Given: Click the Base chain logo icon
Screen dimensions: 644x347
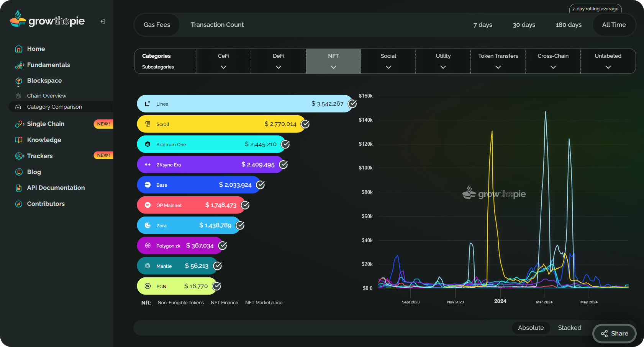Looking at the screenshot, I should (x=147, y=185).
